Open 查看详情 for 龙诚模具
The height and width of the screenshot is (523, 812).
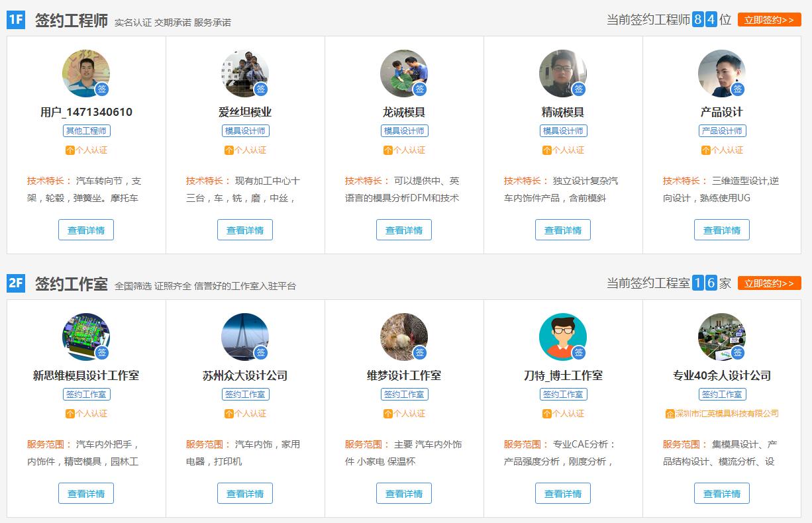(x=404, y=230)
